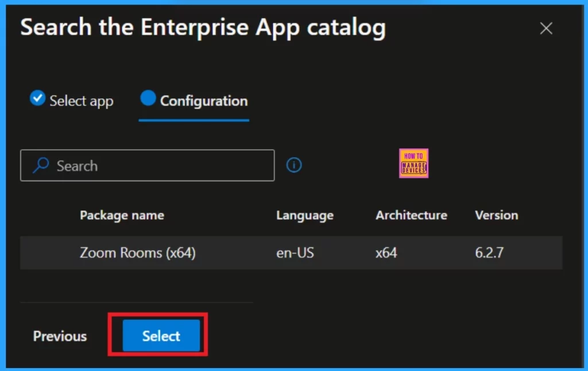Switch to the Configuration tab

(194, 101)
